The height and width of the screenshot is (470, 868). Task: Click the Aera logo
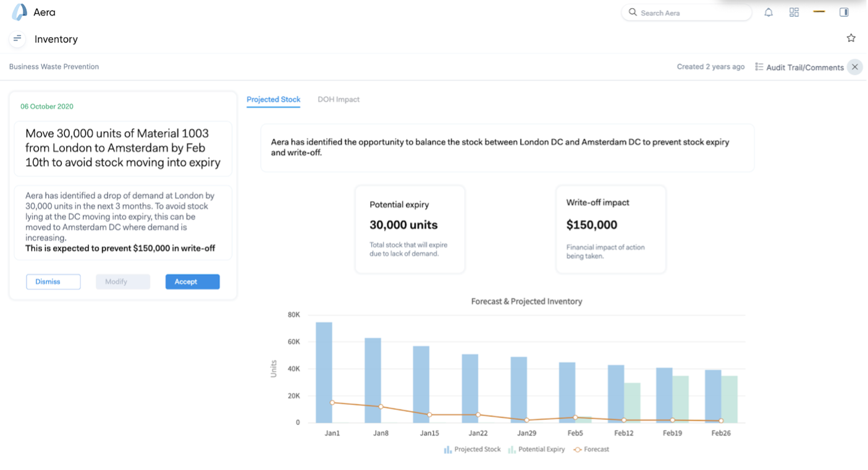(x=20, y=12)
